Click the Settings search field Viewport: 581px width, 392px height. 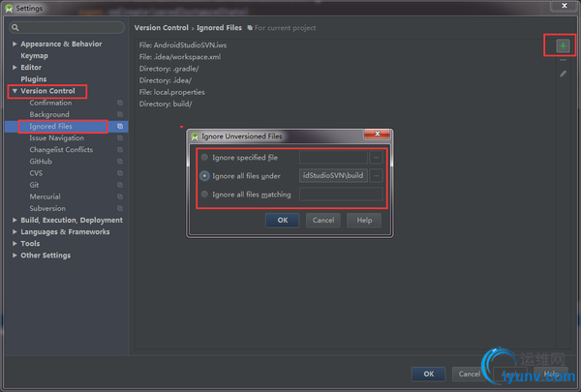67,27
